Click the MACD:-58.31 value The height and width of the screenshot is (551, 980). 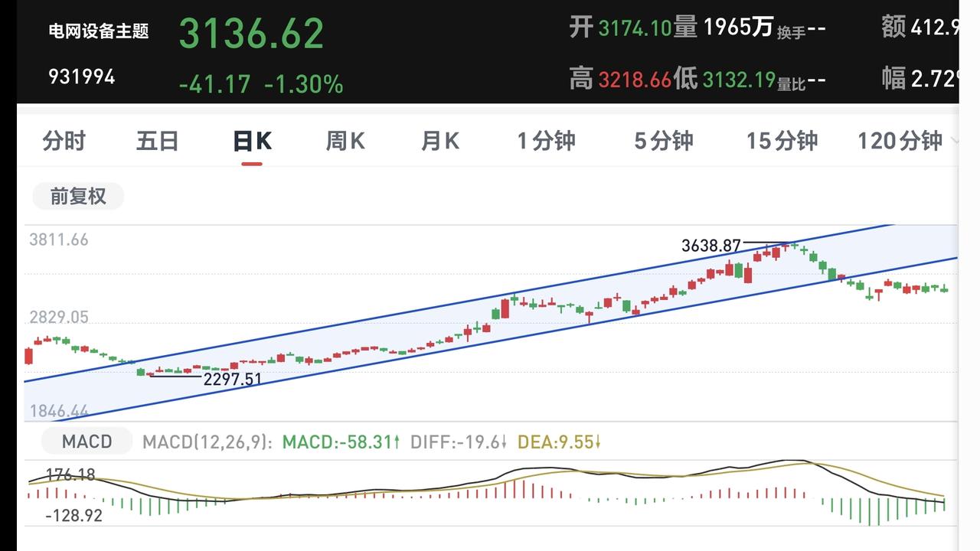(x=341, y=442)
